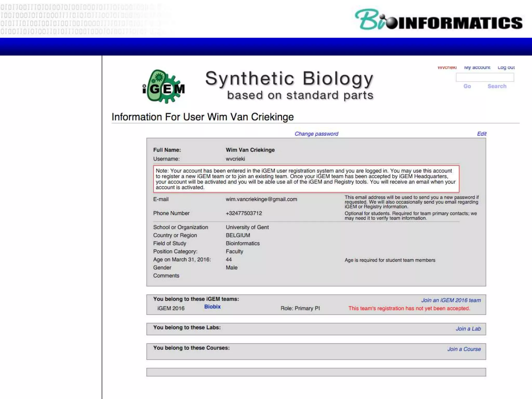
Task: Click the Synthetic Biology banner title
Action: point(289,79)
